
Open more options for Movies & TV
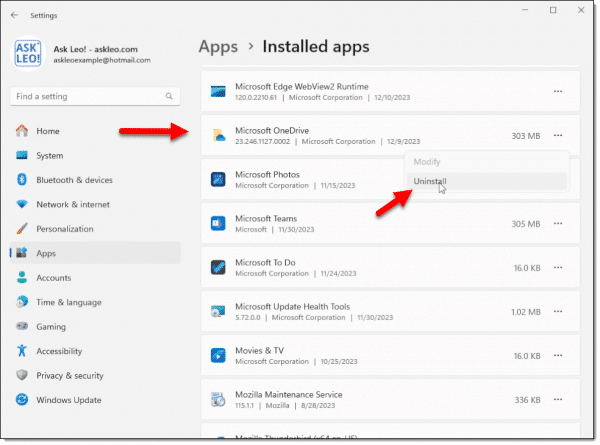click(x=558, y=355)
